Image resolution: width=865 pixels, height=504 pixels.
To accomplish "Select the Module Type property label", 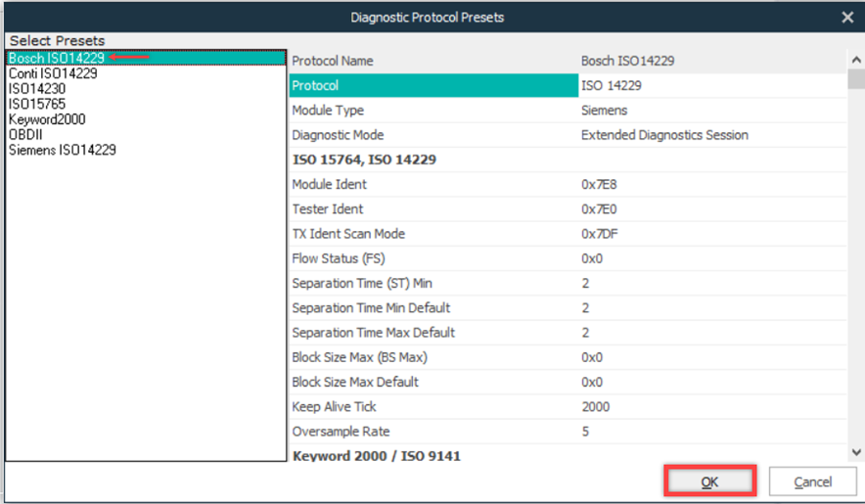I will pyautogui.click(x=328, y=111).
